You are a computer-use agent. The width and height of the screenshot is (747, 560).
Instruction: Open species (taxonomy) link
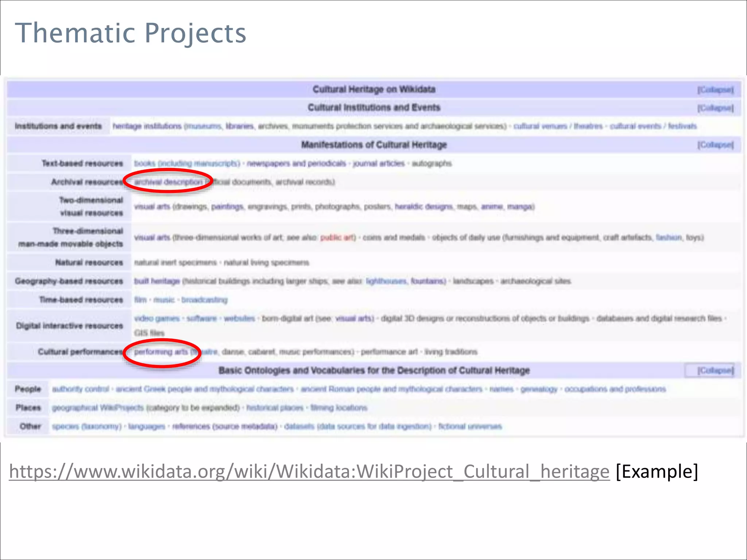coord(86,426)
